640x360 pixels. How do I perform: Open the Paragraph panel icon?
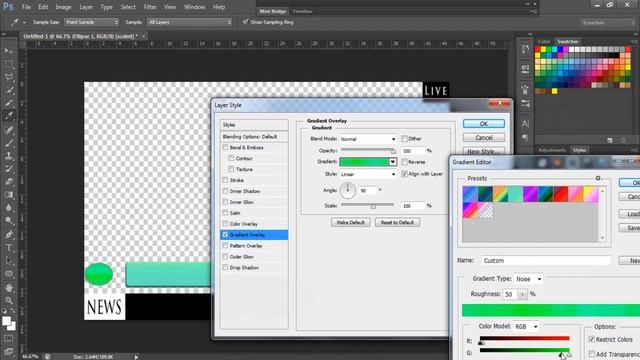pyautogui.click(x=525, y=138)
